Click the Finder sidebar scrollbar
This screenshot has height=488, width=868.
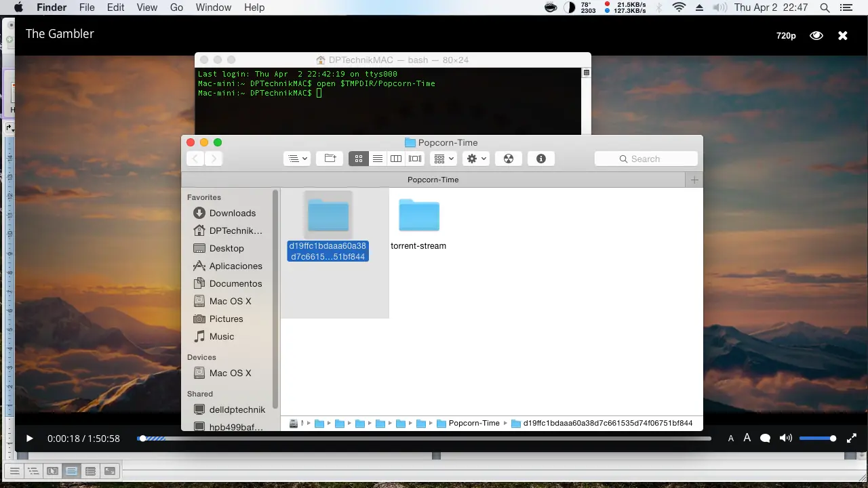tap(275, 298)
